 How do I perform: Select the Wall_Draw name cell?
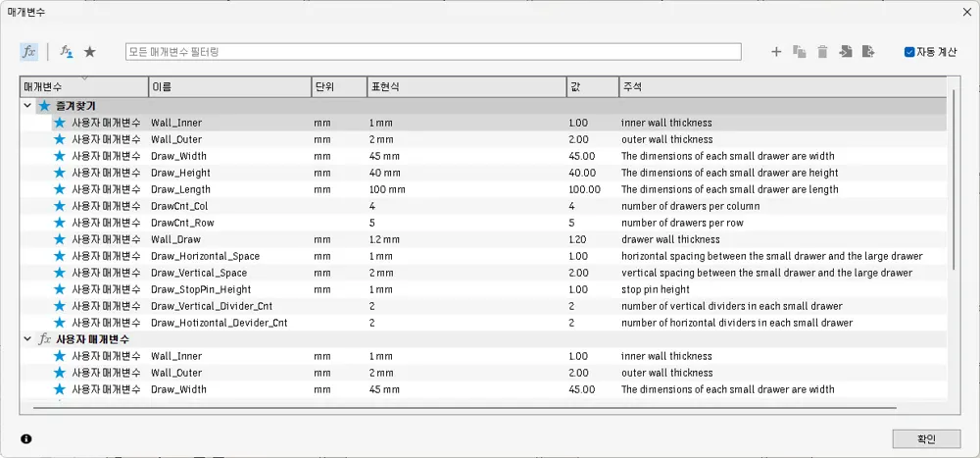(x=175, y=239)
